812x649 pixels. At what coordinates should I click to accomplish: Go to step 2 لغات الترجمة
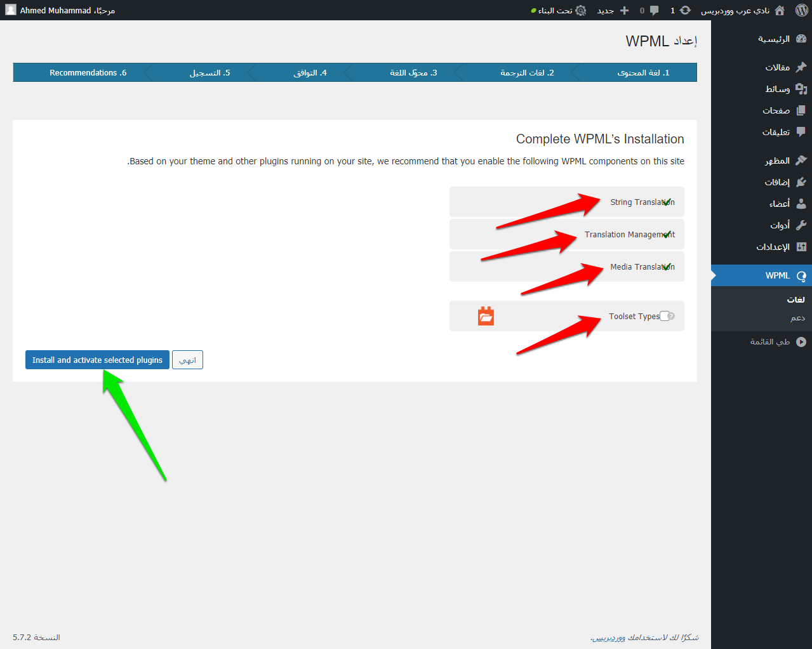coord(527,73)
